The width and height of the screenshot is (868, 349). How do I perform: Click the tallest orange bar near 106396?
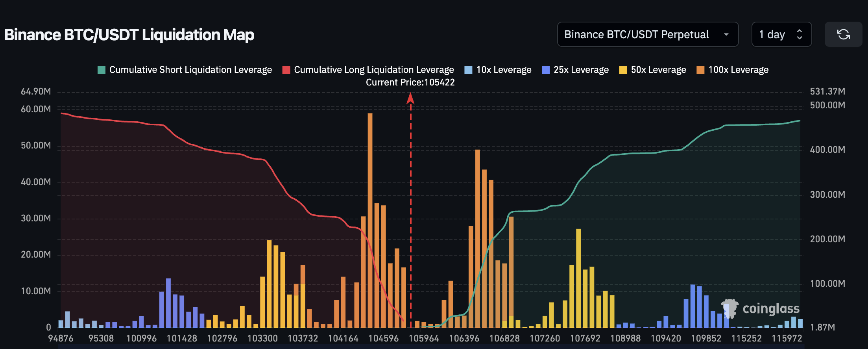[477, 238]
